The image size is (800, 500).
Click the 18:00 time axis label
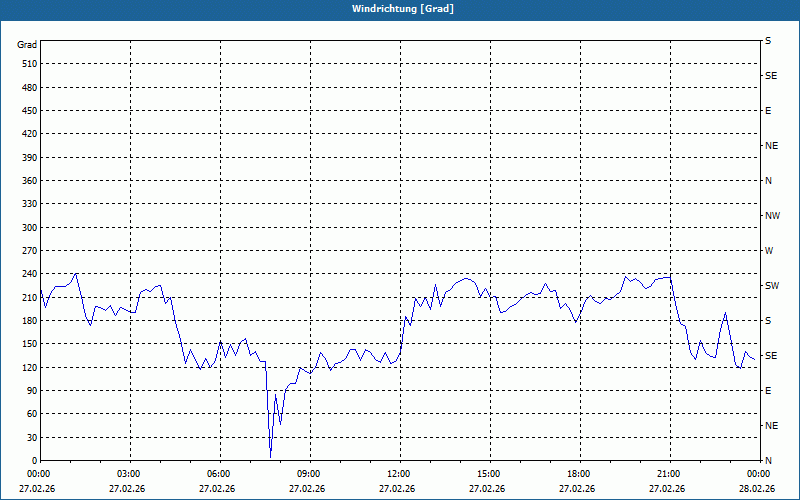(x=578, y=474)
